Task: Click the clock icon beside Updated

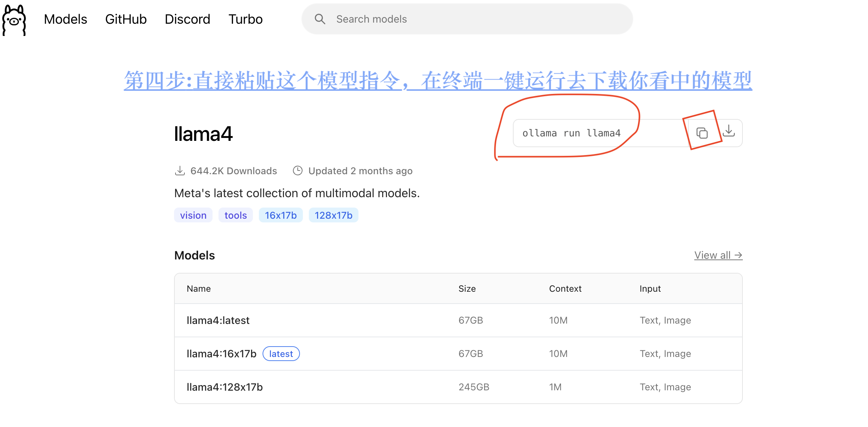Action: (298, 171)
